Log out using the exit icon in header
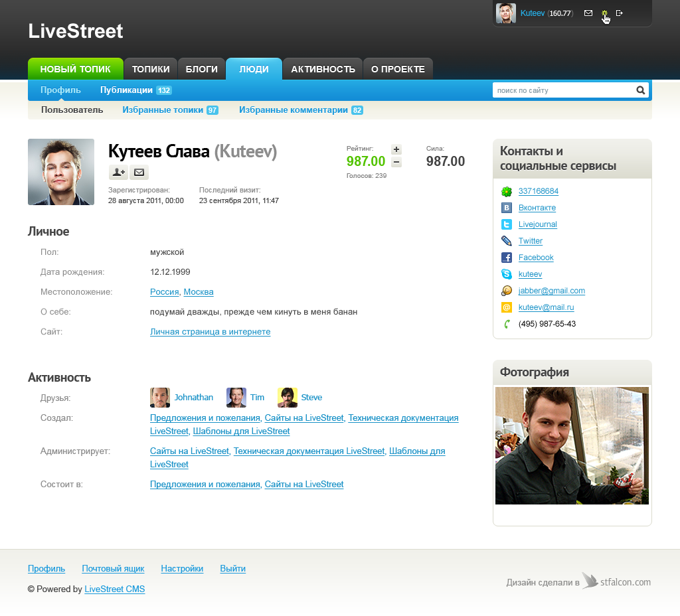This screenshot has width=680, height=616. 619,13
